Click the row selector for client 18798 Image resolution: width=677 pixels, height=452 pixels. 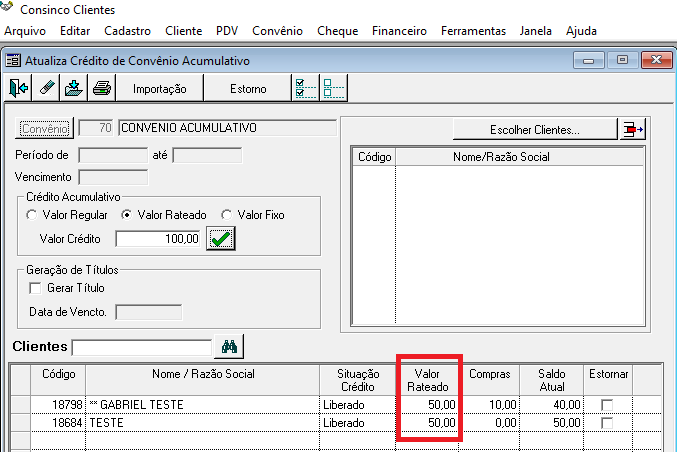pos(20,405)
